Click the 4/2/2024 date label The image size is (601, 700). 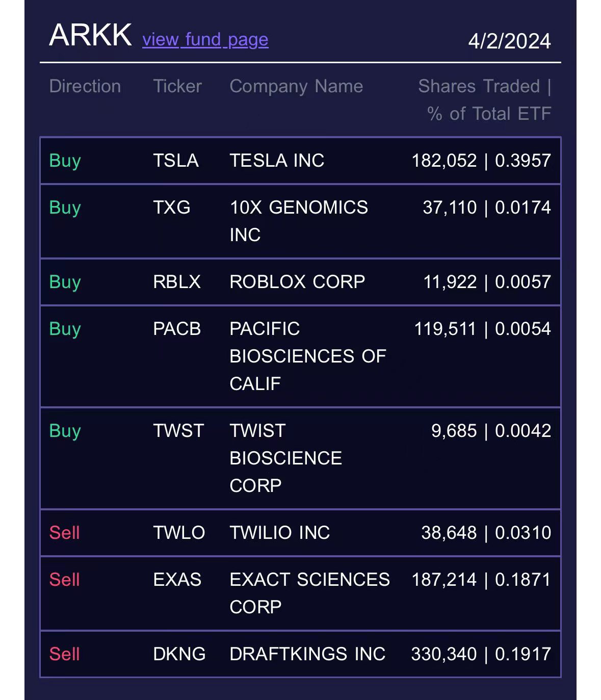[x=509, y=41]
